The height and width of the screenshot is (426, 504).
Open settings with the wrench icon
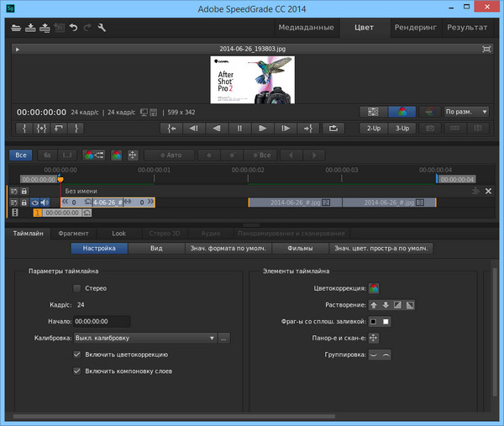click(x=102, y=28)
